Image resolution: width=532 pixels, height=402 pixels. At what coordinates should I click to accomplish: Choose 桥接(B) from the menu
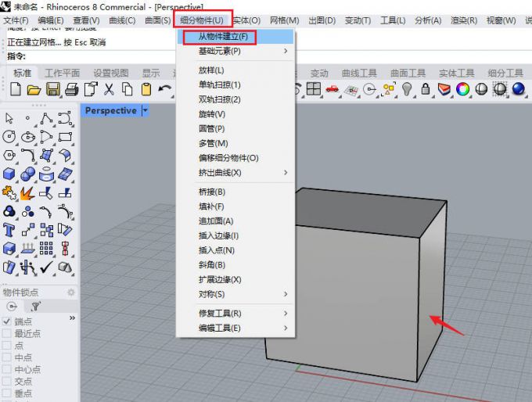pos(235,192)
